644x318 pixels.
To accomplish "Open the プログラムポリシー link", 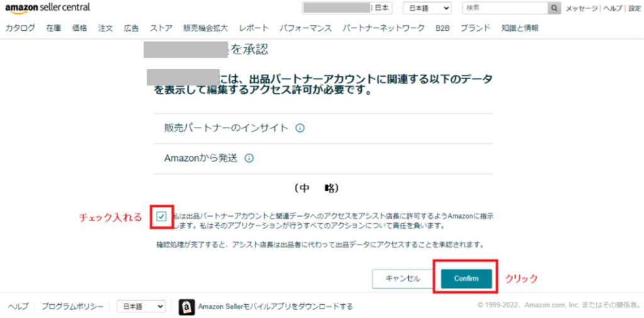I will [72, 307].
